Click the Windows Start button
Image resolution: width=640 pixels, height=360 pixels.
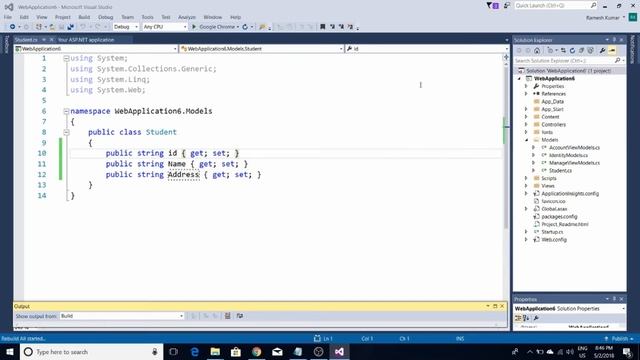10,352
